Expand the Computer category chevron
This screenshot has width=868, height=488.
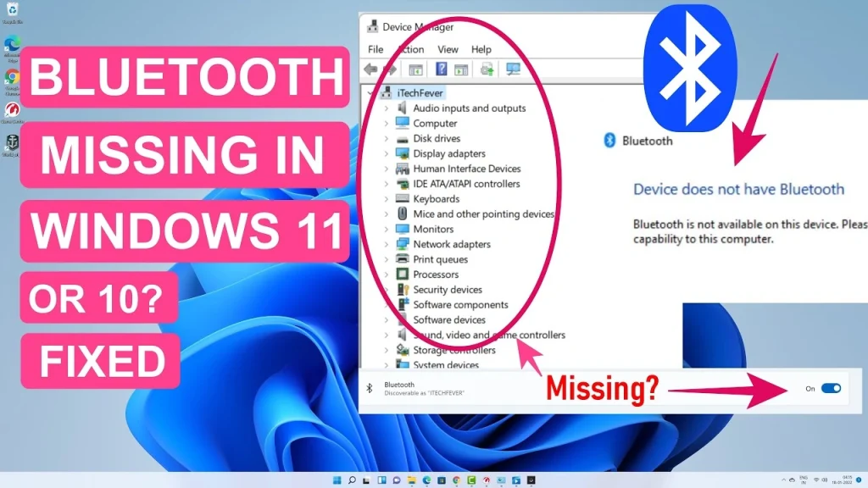[387, 124]
